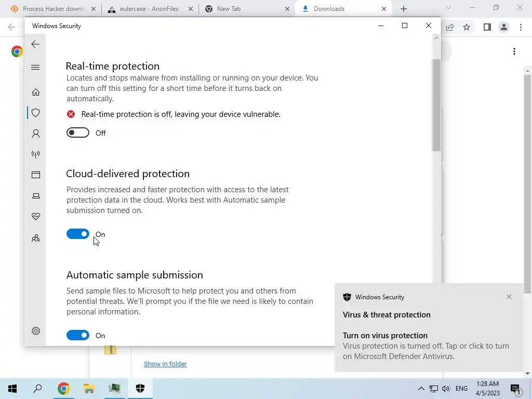Open Firewall & network protection icon
This screenshot has width=532, height=399.
coord(36,154)
